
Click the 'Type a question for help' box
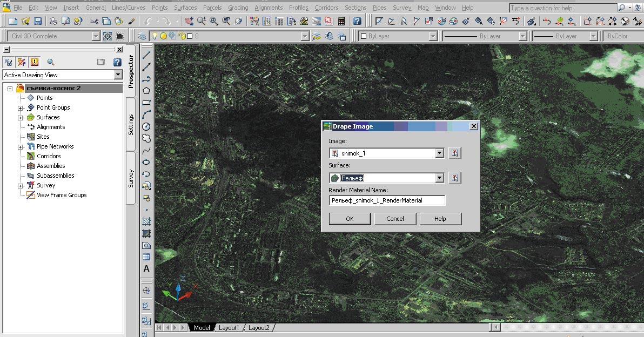coord(562,8)
